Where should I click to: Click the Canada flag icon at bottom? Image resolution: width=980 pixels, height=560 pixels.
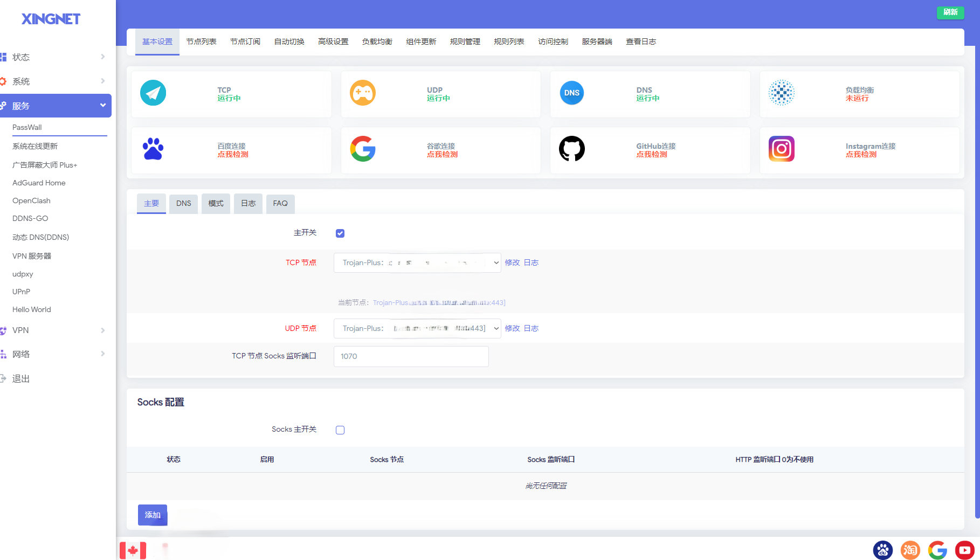(133, 550)
